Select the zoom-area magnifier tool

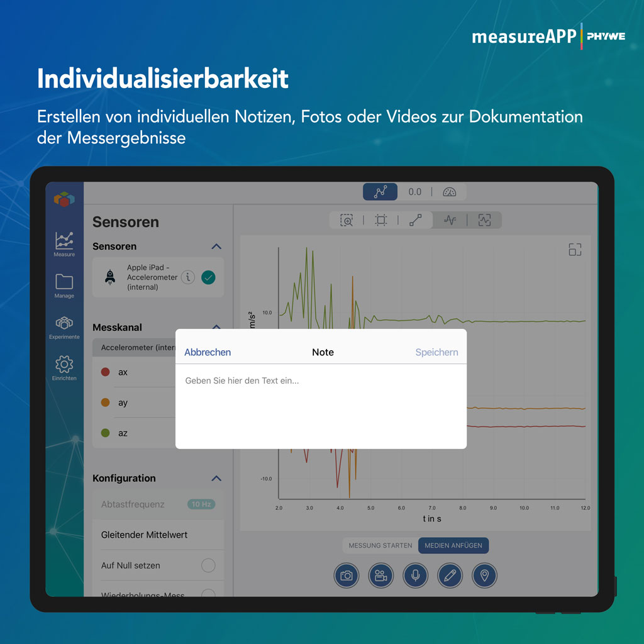coord(347,220)
